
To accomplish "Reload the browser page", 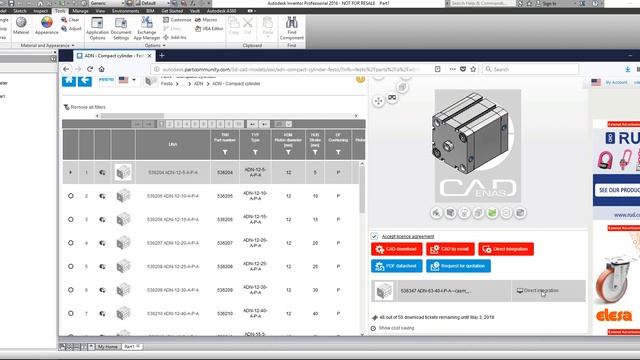I will [x=90, y=69].
